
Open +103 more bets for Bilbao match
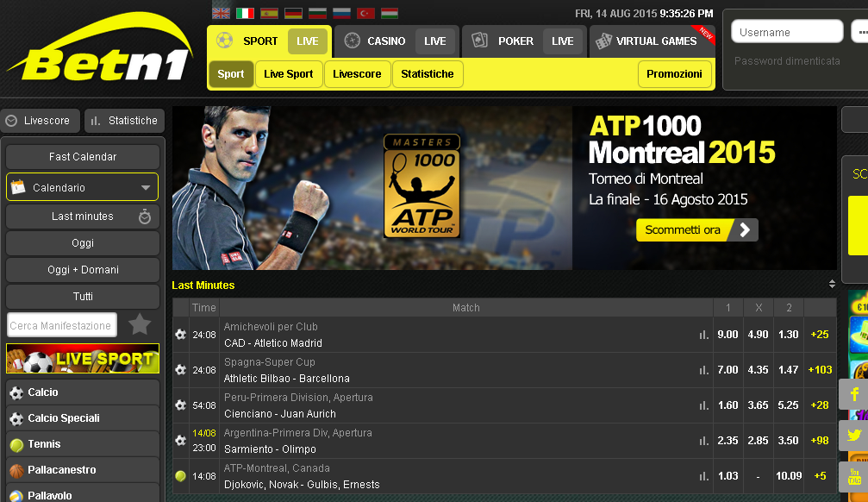pos(820,370)
